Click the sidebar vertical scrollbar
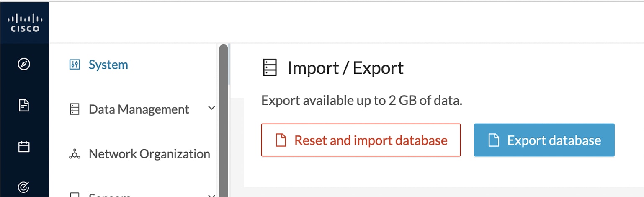Viewport: 644px width, 197px height. (224, 120)
